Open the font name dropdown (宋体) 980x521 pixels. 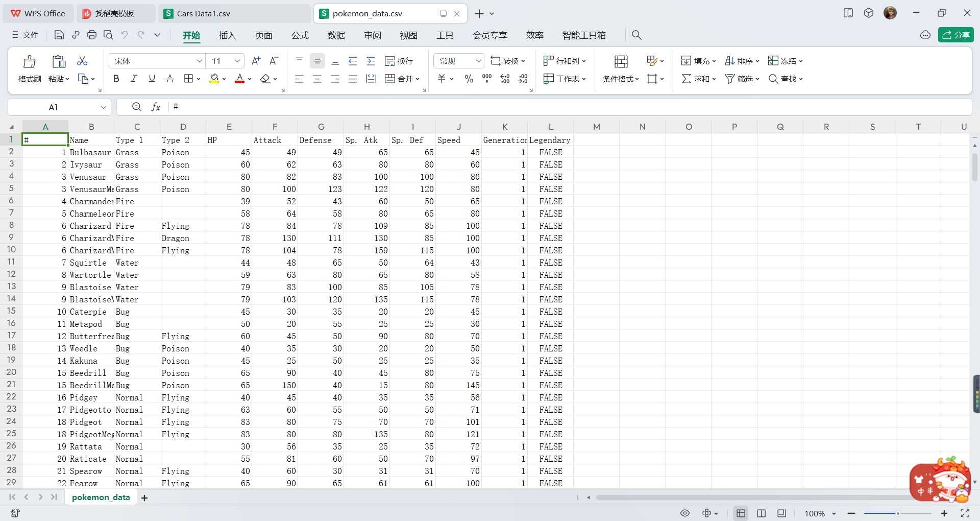point(200,61)
